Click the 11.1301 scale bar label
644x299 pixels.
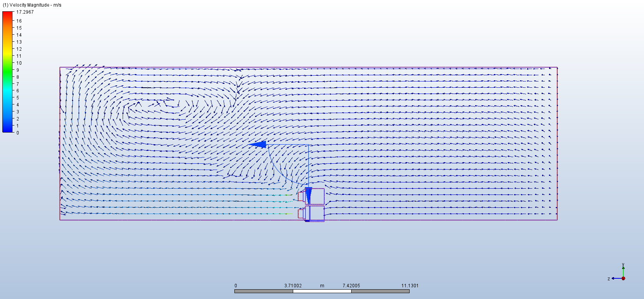[x=410, y=286]
